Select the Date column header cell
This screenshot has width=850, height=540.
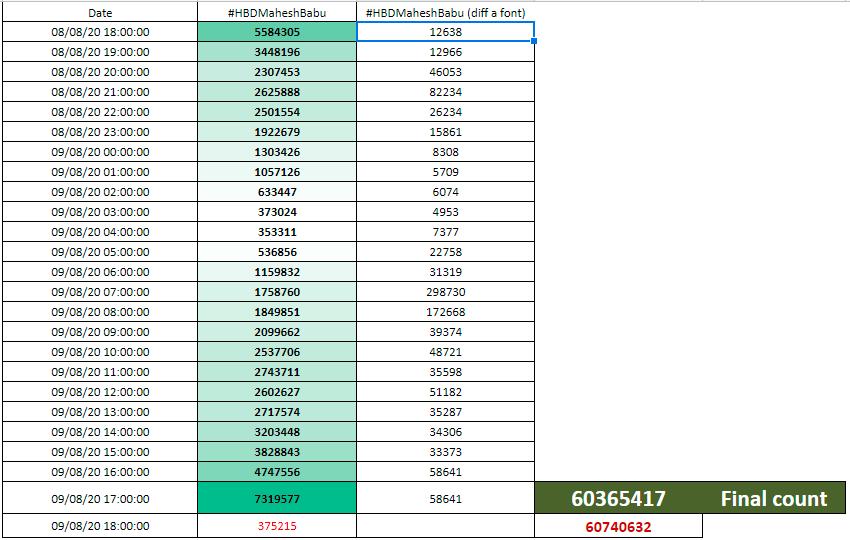[x=100, y=12]
